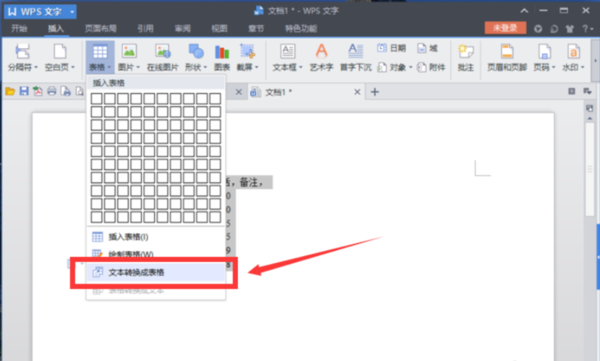Add a 批注 comment
Image resolution: width=600 pixels, height=361 pixels.
pyautogui.click(x=466, y=57)
